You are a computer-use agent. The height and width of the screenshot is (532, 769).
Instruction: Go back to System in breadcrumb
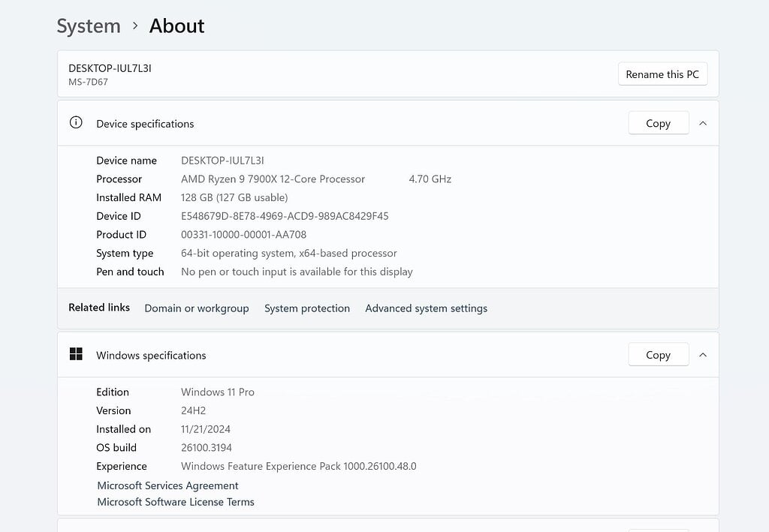pyautogui.click(x=89, y=26)
